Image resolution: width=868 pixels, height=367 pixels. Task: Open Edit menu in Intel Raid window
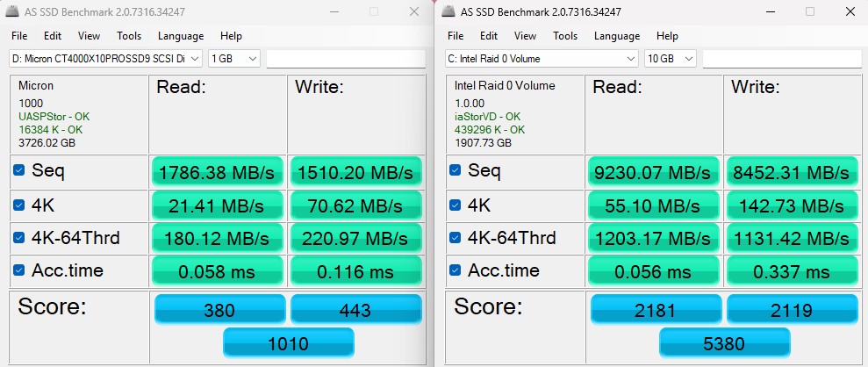[x=489, y=36]
